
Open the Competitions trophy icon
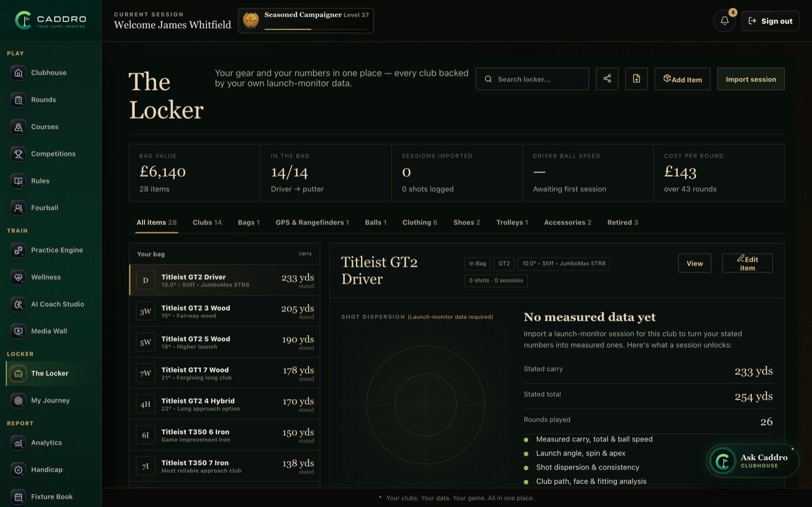click(x=18, y=154)
